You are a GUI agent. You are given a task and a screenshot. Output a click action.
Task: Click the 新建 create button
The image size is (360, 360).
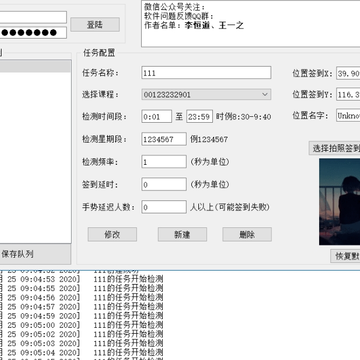coord(182,234)
